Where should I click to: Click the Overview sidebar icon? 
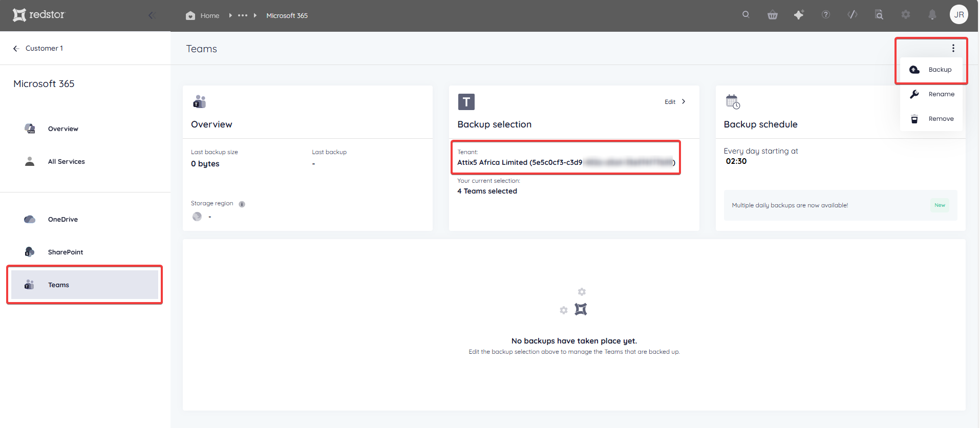pyautogui.click(x=30, y=129)
